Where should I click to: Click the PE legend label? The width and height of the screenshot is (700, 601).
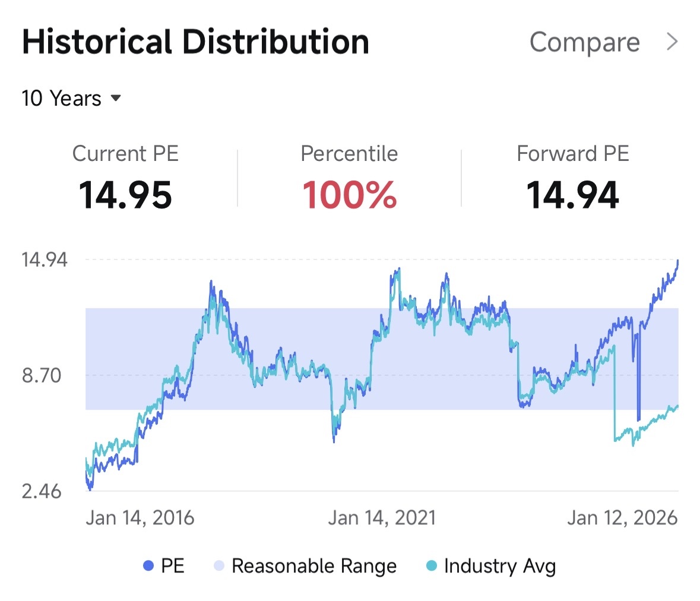point(173,566)
